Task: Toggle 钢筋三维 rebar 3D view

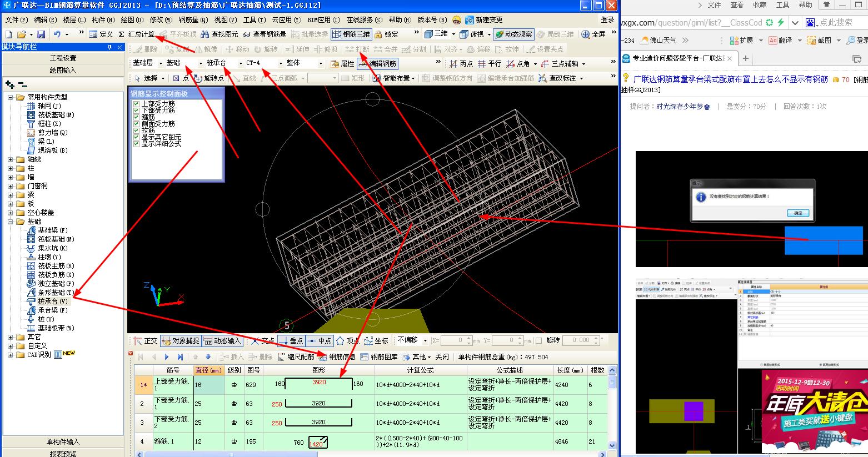Action: pyautogui.click(x=351, y=34)
